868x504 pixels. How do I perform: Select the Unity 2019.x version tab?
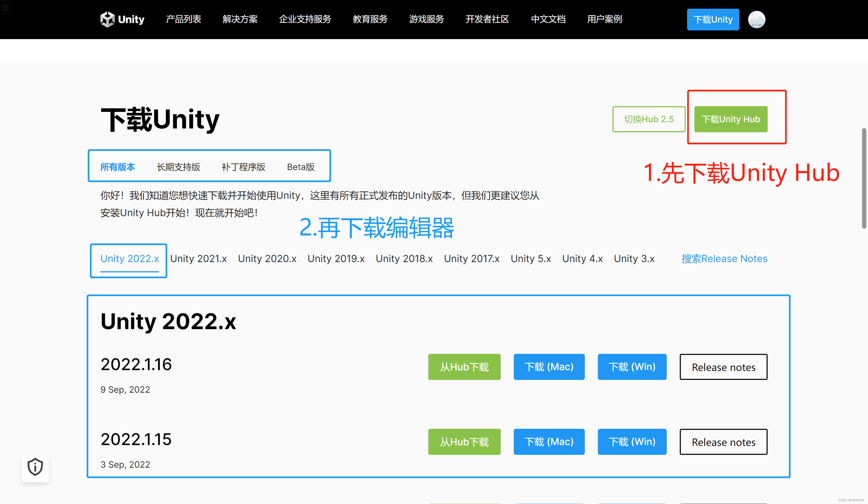click(x=336, y=259)
